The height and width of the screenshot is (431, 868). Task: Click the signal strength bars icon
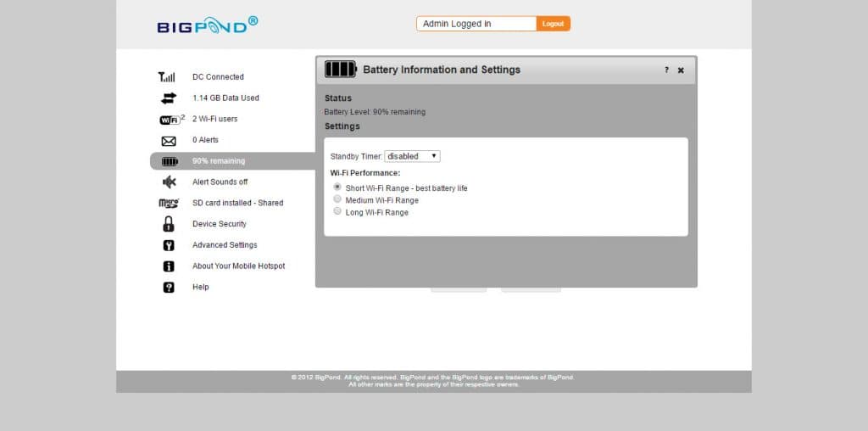click(x=168, y=77)
